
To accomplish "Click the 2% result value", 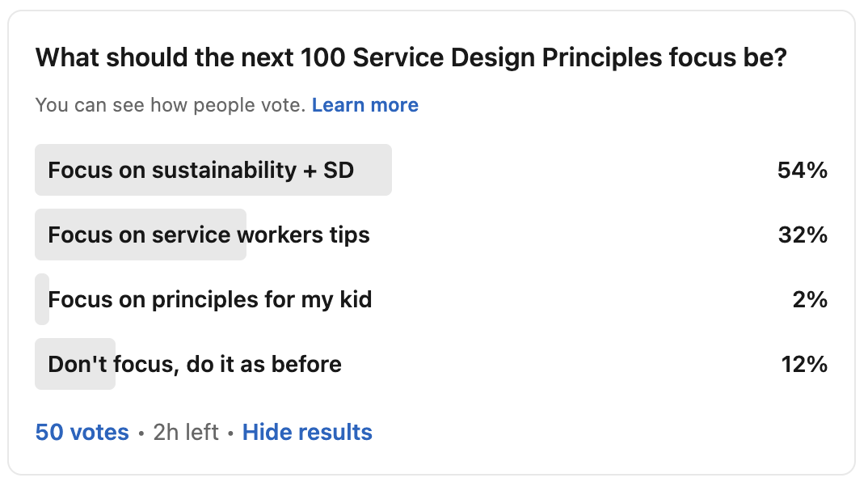I will click(x=810, y=300).
